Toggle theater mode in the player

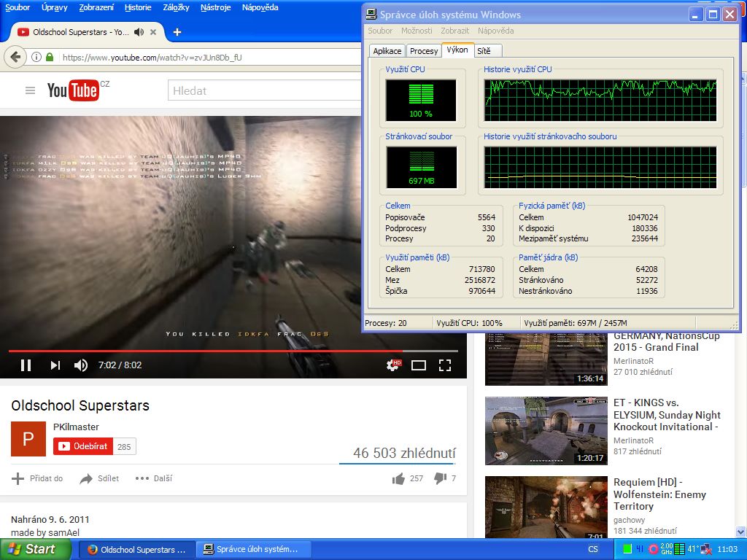click(419, 365)
